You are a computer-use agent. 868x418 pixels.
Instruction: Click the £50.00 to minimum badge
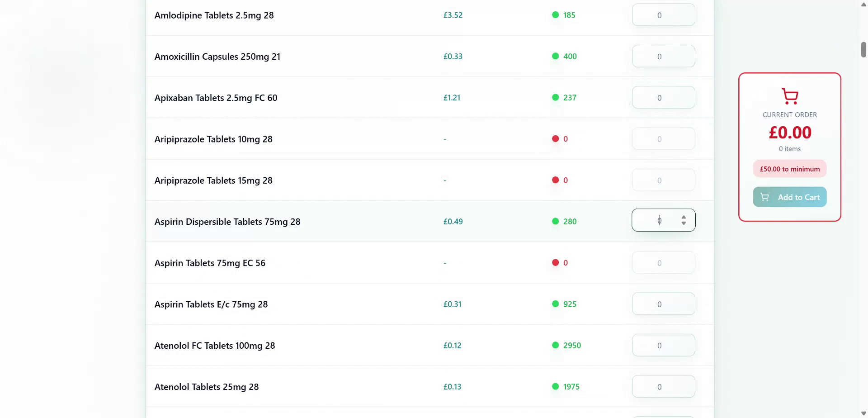(789, 169)
